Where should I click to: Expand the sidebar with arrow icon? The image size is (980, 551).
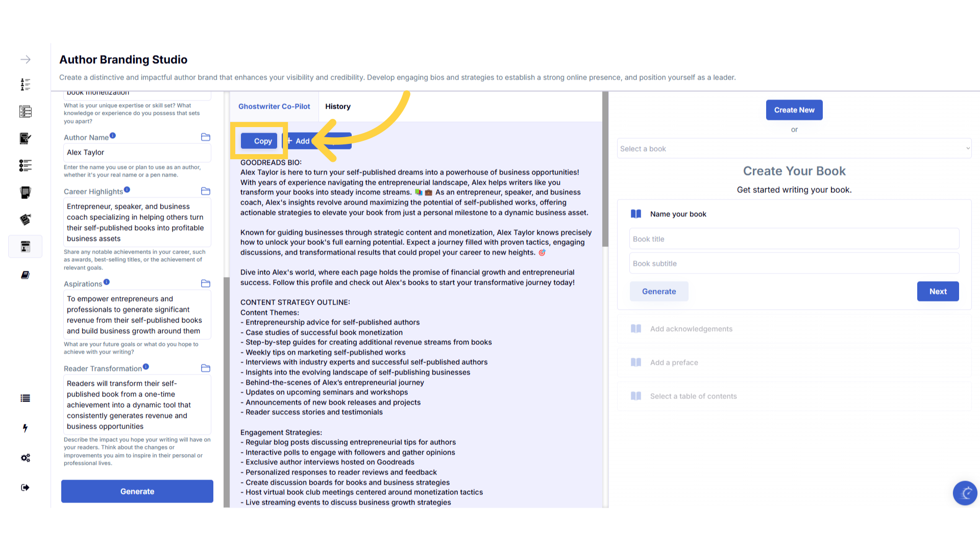(x=25, y=60)
